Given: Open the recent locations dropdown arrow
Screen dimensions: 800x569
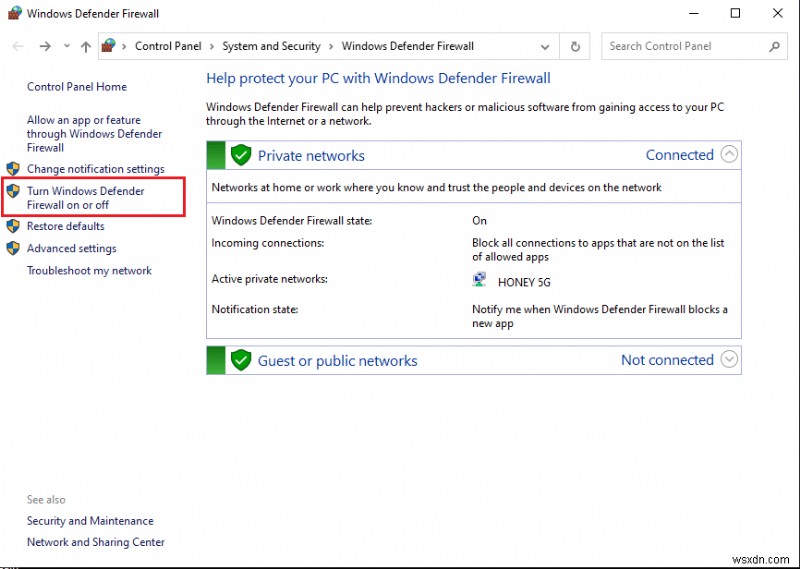Looking at the screenshot, I should coord(67,46).
